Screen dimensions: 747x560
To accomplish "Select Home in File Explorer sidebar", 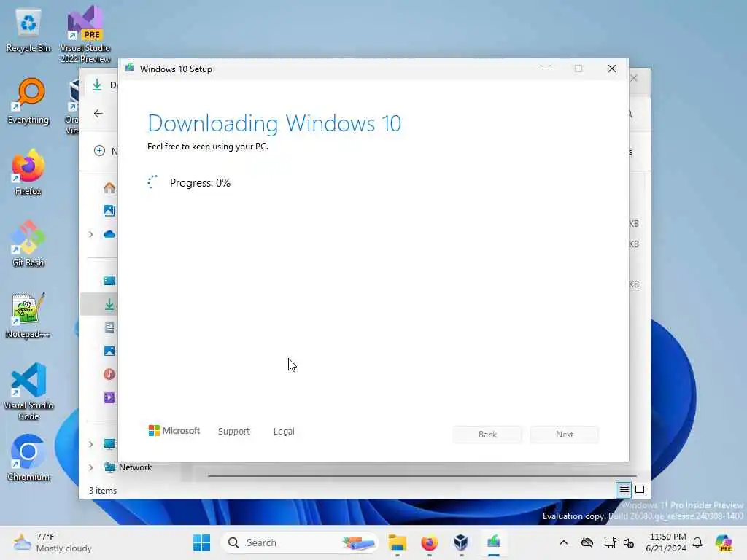I will (109, 187).
